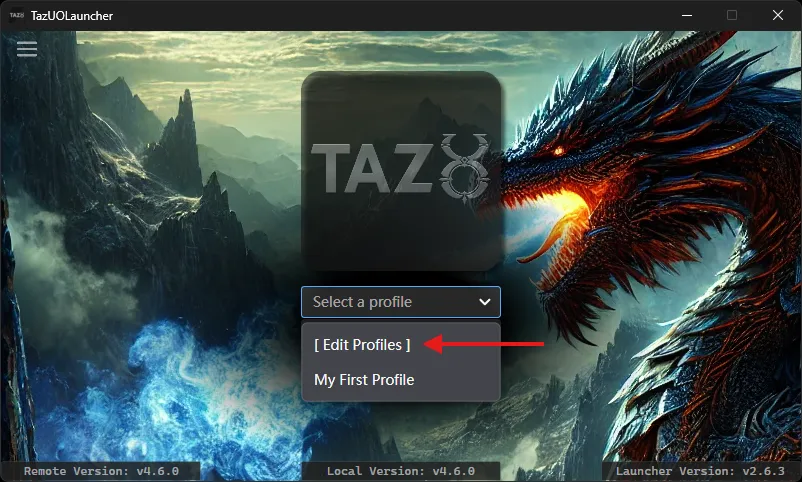Screen dimensions: 802x482
Task: Expand the Select a profile dropdown
Action: (400, 302)
